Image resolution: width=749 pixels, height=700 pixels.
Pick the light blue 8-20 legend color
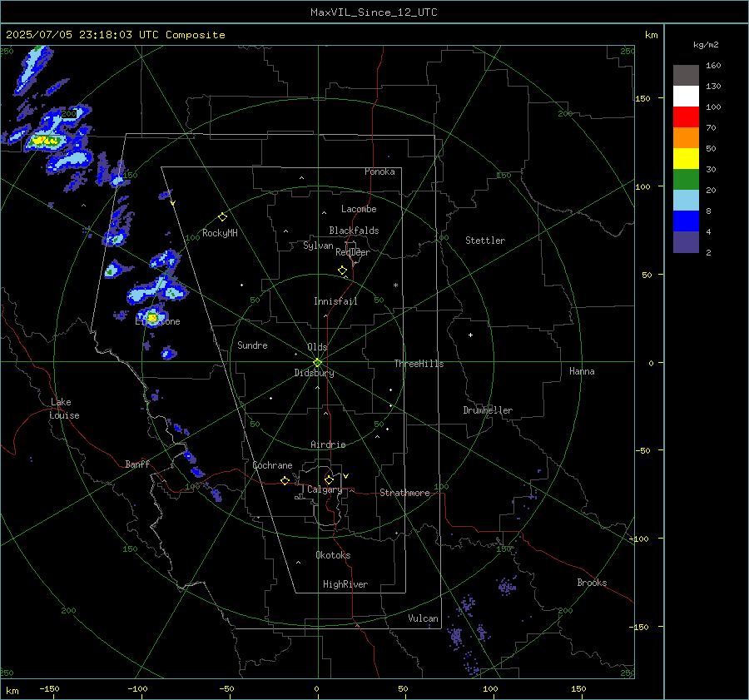[x=686, y=201]
